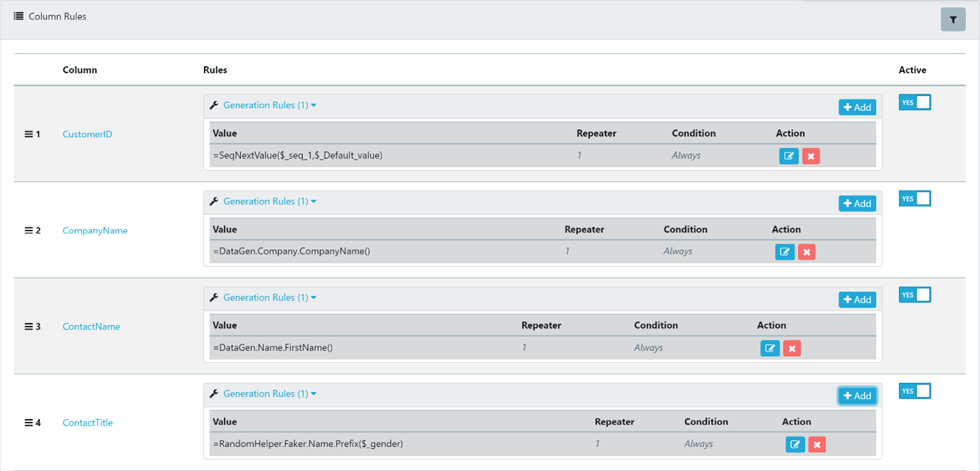Select the =SeqNextValue($_seq_1,$_Default_value) value
Viewport: 980px width, 471px height.
pos(297,155)
